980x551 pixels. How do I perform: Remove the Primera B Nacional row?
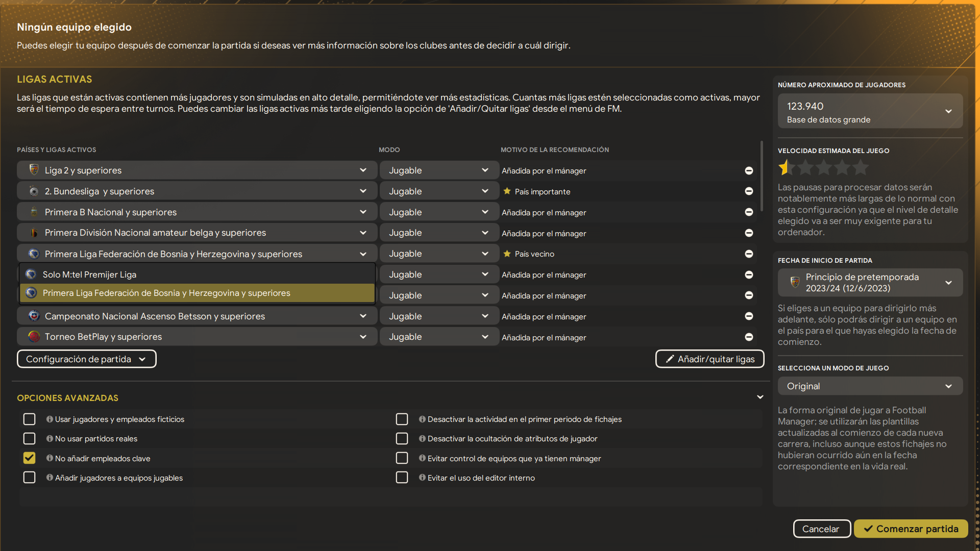tap(749, 212)
